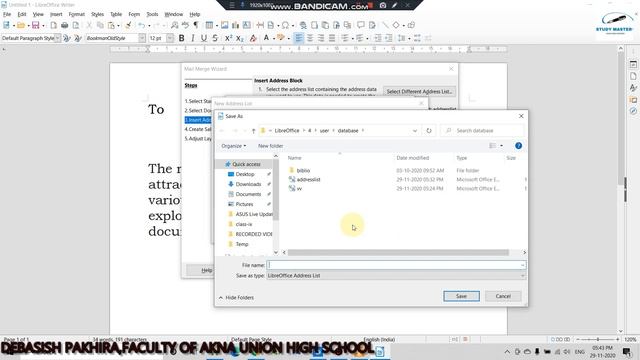Click Save button in Save As dialog
The height and width of the screenshot is (360, 640).
(x=461, y=296)
